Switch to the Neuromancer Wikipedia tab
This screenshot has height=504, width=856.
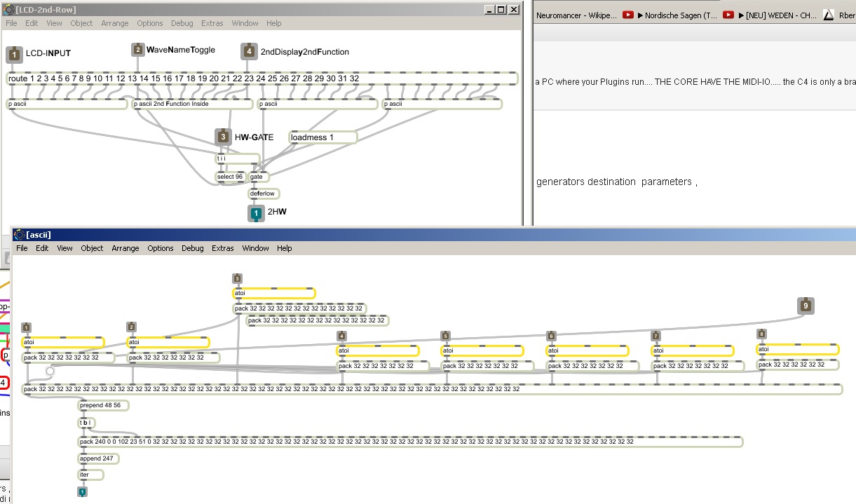(576, 15)
